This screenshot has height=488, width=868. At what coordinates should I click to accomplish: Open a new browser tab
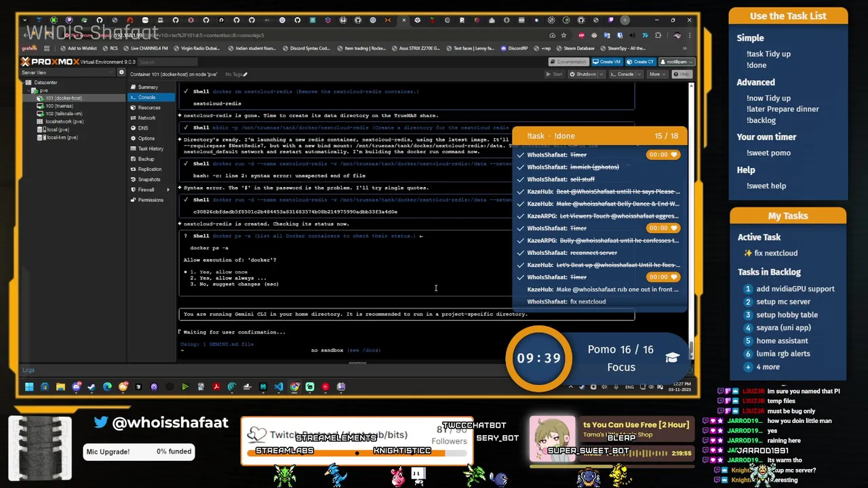625,20
